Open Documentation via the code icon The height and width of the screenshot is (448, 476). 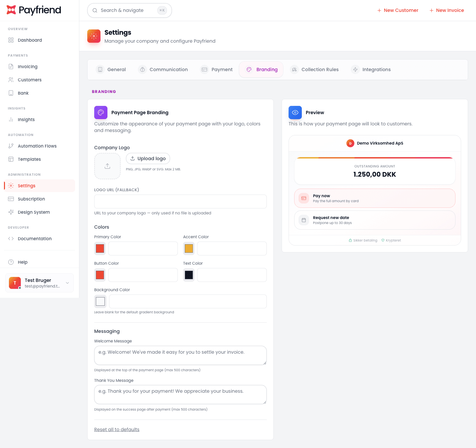[x=11, y=239]
